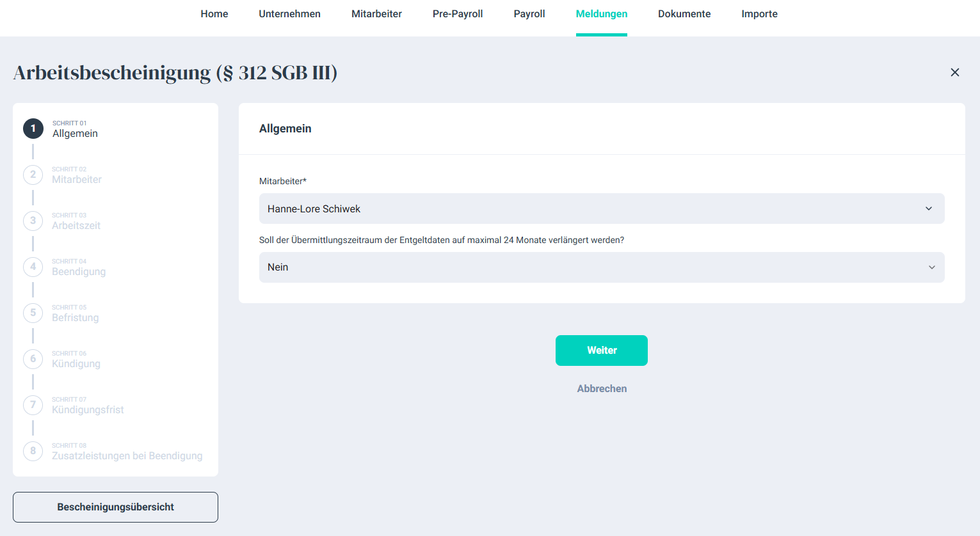Go to step 6 Kündigung circle icon

pos(33,359)
